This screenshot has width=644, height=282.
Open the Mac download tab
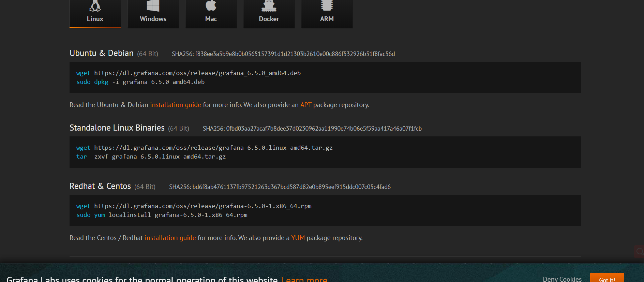211,14
